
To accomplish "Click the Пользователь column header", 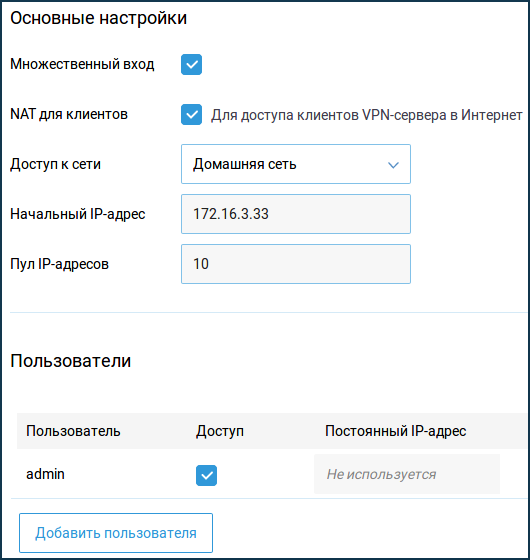I will pyautogui.click(x=73, y=431).
